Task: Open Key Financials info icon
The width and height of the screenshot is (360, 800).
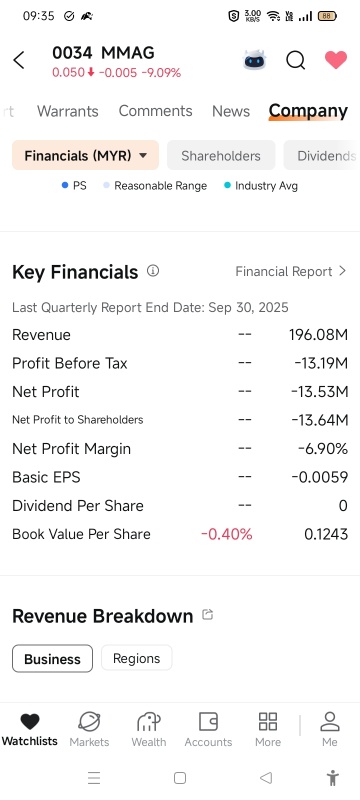Action: coord(153,270)
